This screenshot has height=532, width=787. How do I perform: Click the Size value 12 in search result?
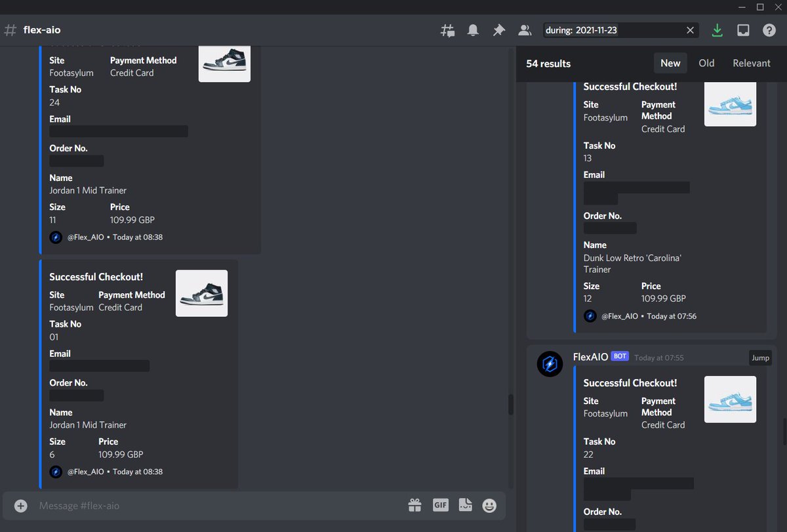tap(588, 298)
